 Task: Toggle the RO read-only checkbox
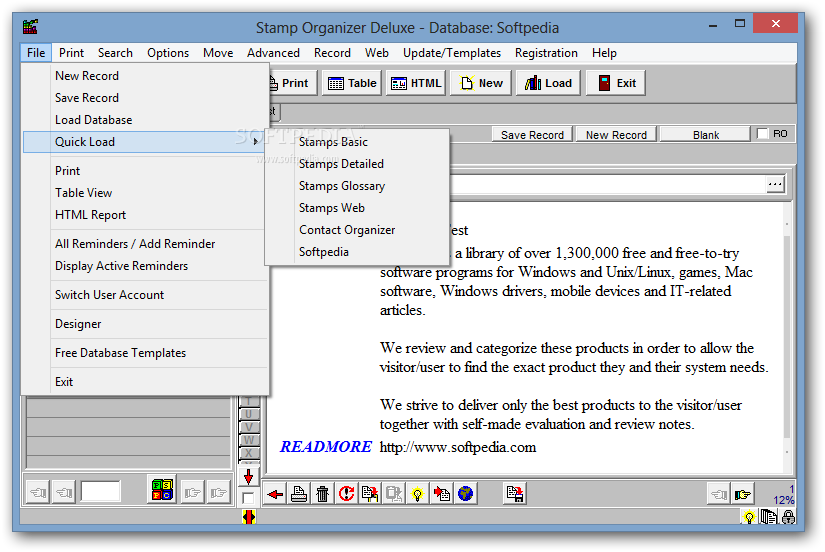(762, 134)
